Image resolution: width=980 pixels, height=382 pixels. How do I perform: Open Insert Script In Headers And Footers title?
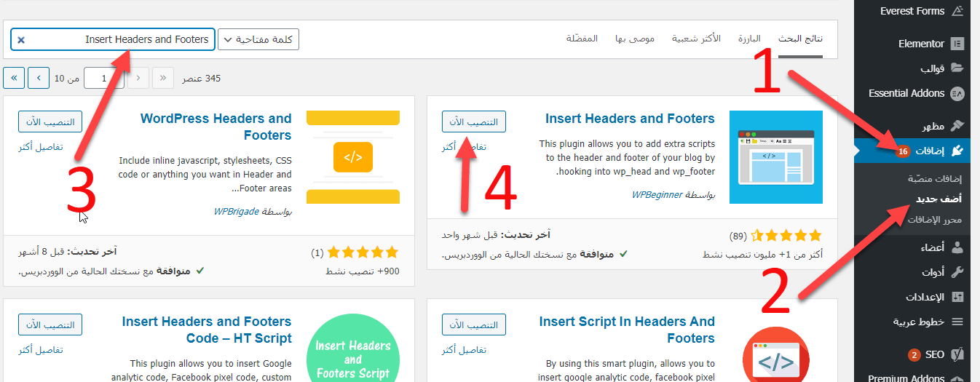(x=627, y=330)
